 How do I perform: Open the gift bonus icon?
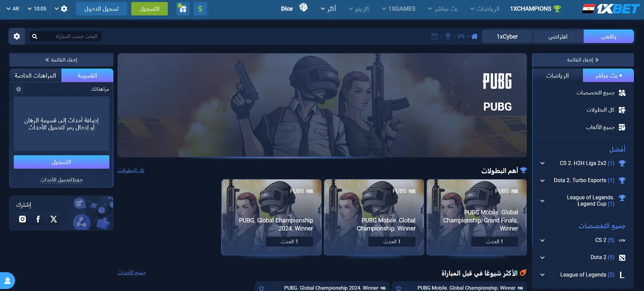click(x=183, y=9)
